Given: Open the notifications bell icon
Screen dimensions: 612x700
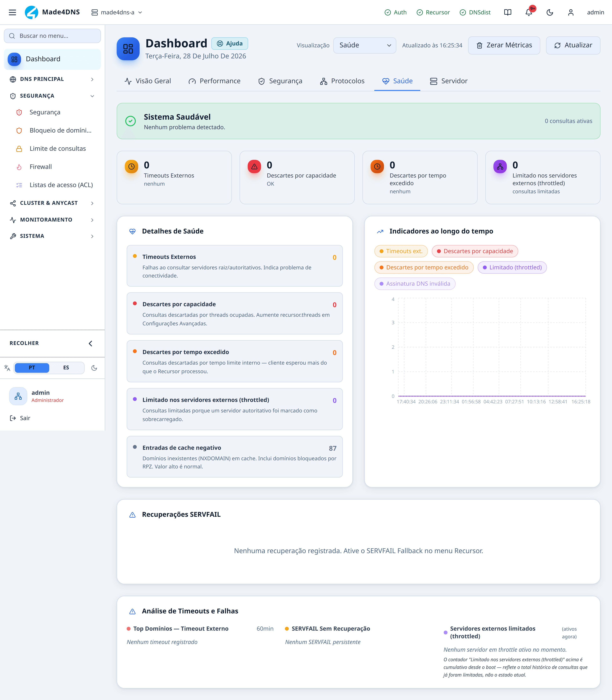Looking at the screenshot, I should pyautogui.click(x=529, y=12).
